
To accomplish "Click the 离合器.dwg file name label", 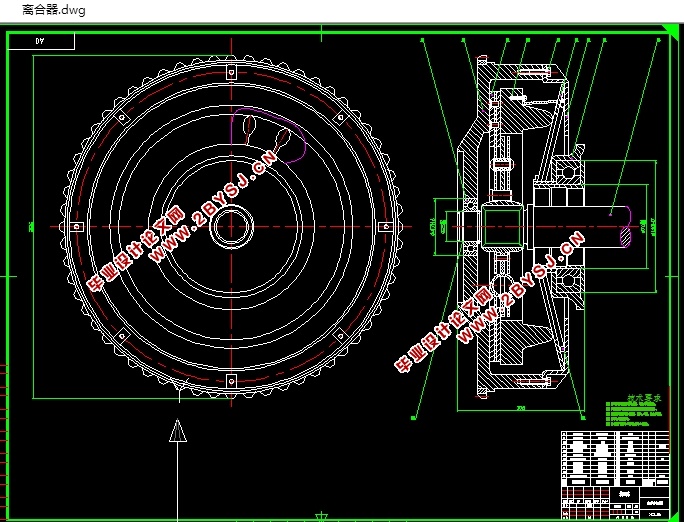I will point(54,10).
